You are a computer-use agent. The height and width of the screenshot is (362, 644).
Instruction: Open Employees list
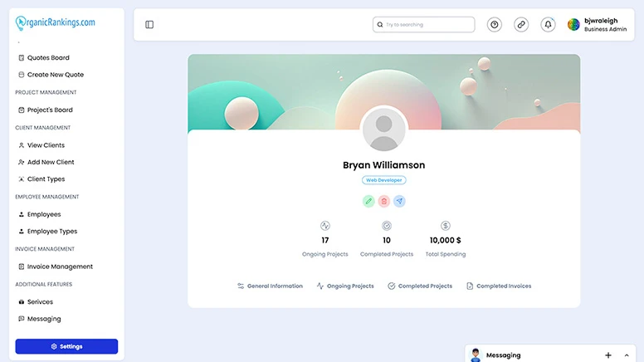tap(40, 214)
